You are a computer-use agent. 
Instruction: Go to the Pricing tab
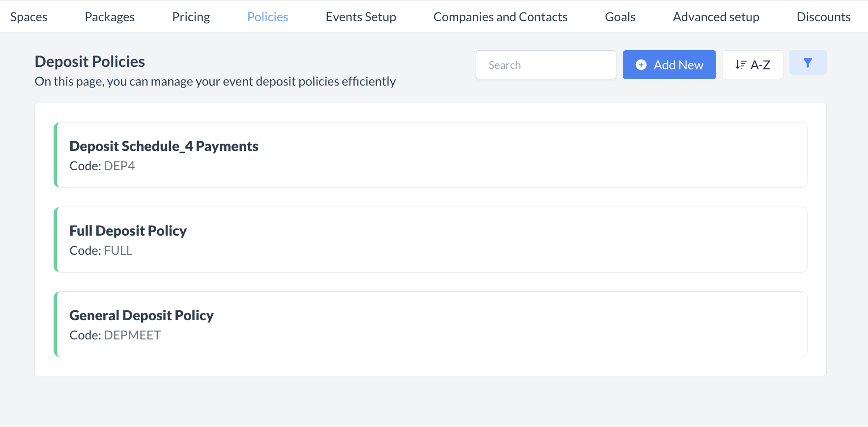click(x=191, y=17)
